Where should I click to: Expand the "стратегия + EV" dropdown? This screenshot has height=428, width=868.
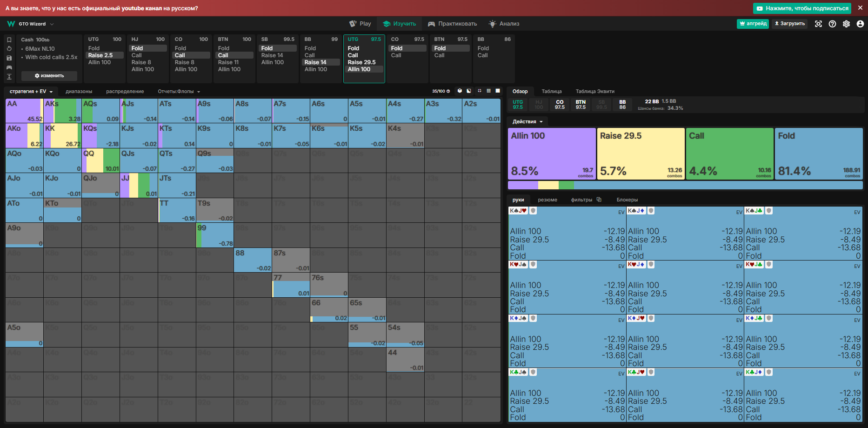(x=31, y=92)
